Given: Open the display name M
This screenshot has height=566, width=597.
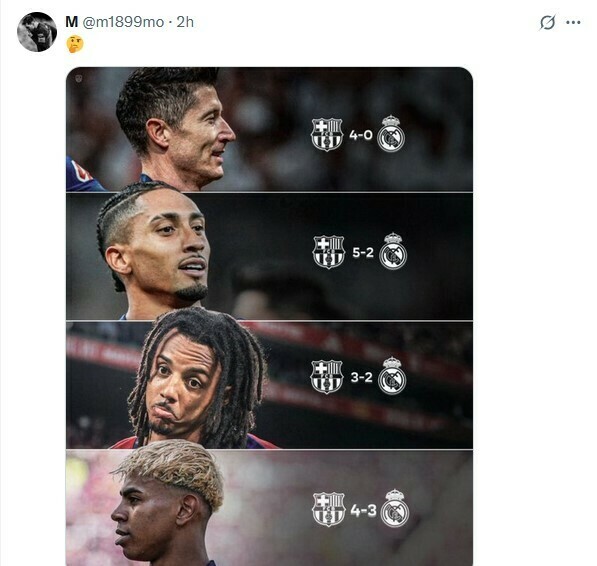Looking at the screenshot, I should coord(72,22).
